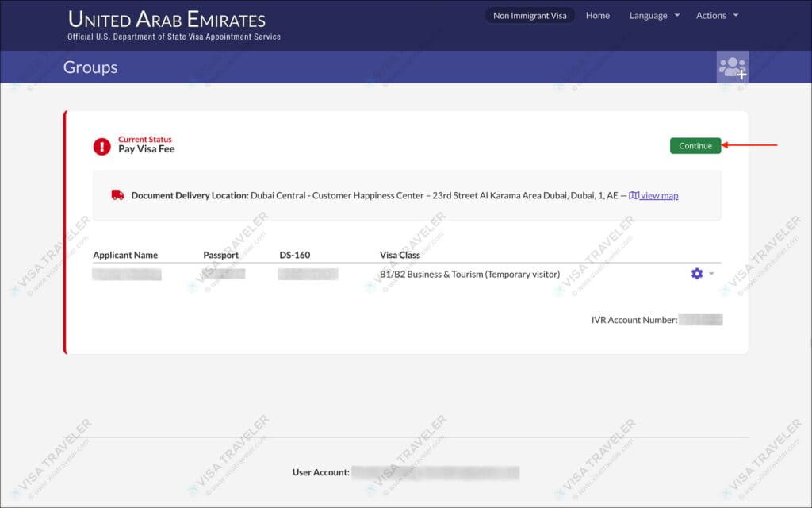
Task: Click the Applicant Name column header
Action: click(x=125, y=255)
